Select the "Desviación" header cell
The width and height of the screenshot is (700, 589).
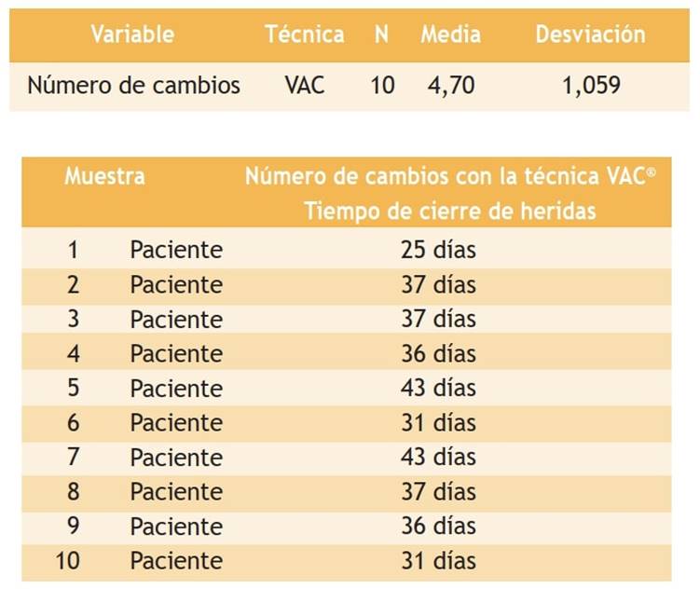[590, 35]
